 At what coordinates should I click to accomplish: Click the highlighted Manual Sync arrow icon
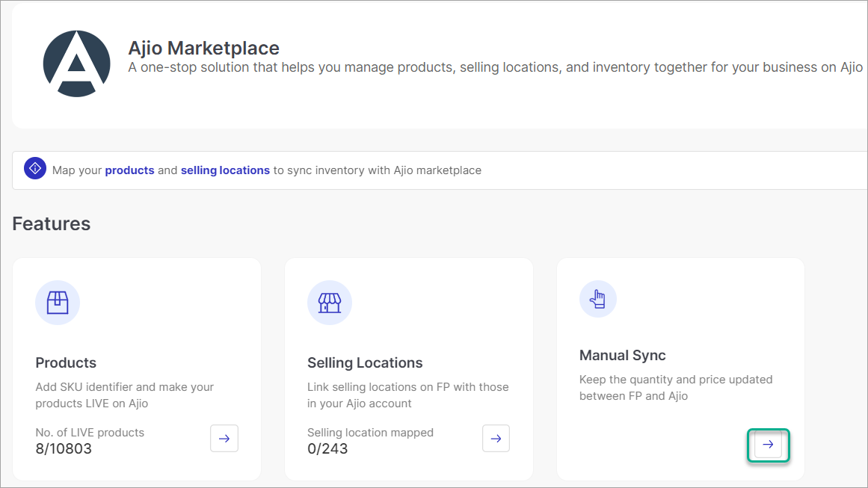768,445
